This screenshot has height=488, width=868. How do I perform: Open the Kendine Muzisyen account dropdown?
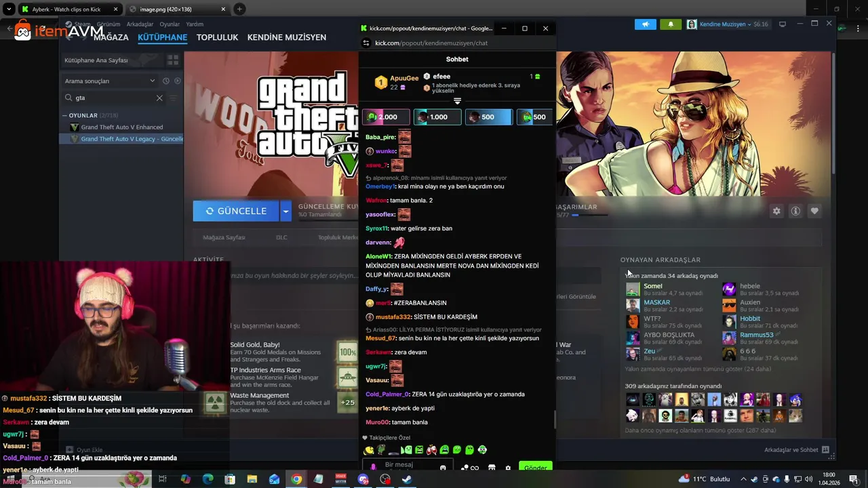pos(728,24)
